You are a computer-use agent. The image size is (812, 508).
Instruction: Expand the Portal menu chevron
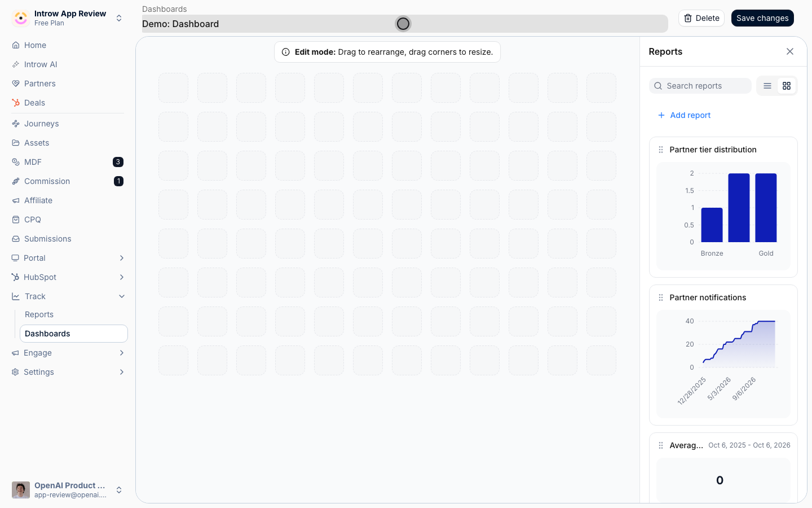122,258
